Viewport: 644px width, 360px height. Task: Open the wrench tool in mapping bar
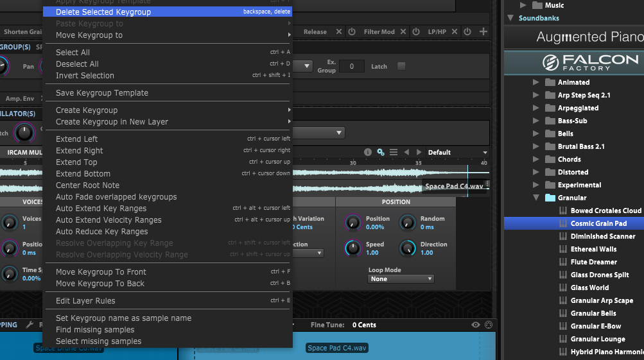(x=30, y=325)
